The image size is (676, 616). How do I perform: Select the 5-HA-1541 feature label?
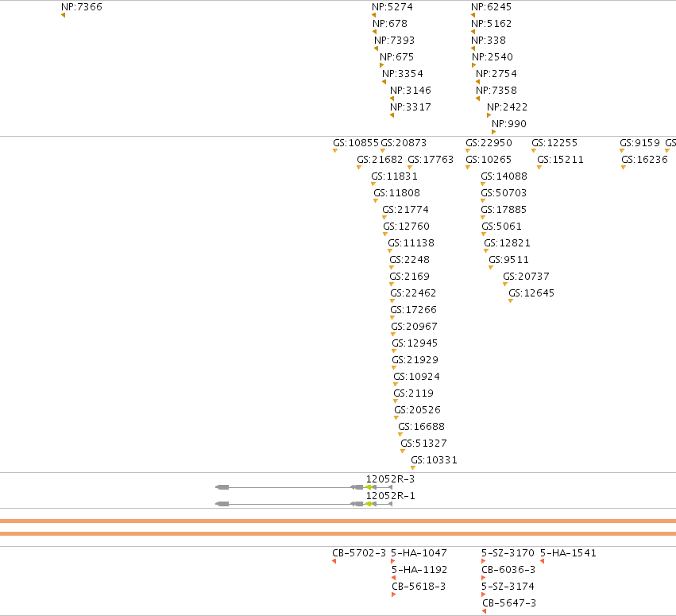(568, 553)
